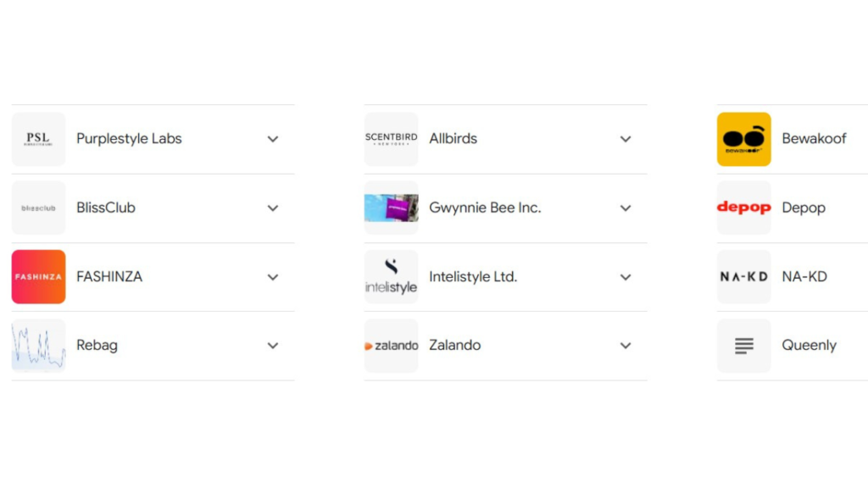The height and width of the screenshot is (488, 868).
Task: Expand the FASHINZA row chevron
Action: click(273, 277)
